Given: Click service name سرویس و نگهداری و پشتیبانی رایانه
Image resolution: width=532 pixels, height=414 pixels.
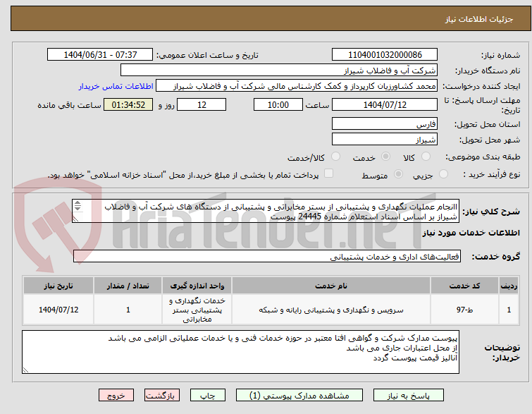Looking at the screenshot, I should pyautogui.click(x=331, y=310).
